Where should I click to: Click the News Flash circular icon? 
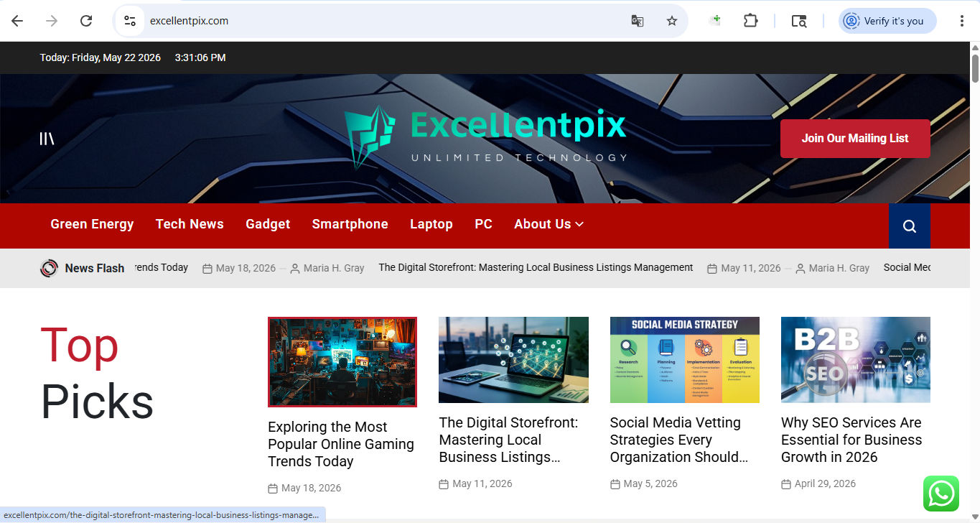(49, 268)
